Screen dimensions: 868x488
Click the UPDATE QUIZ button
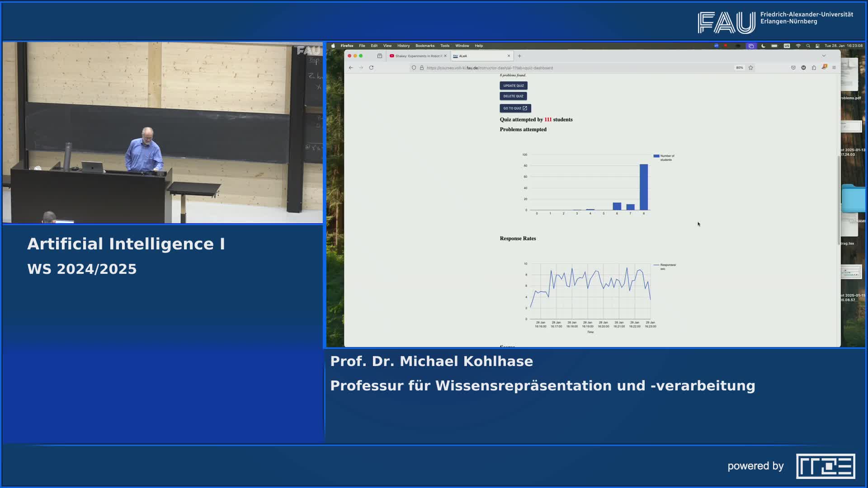[x=513, y=85]
